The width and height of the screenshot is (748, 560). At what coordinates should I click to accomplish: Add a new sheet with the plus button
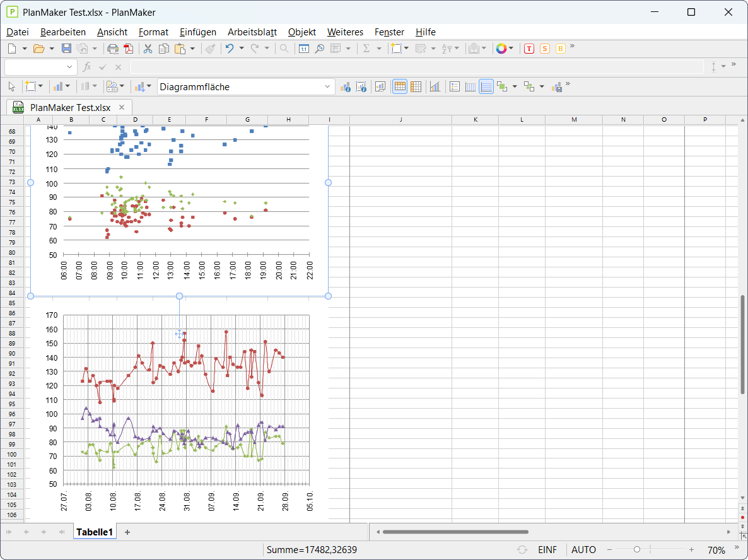[x=127, y=532]
